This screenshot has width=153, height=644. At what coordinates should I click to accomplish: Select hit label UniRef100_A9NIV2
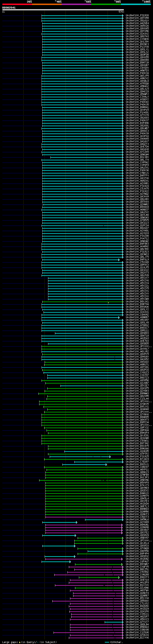point(137,78)
